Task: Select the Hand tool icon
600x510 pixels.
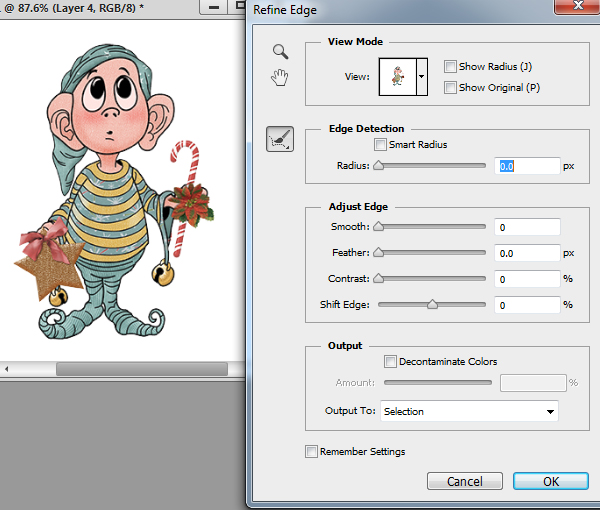Action: (x=281, y=78)
